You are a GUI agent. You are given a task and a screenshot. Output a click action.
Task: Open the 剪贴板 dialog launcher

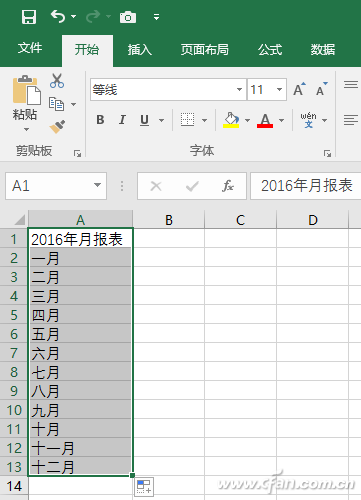pyautogui.click(x=77, y=153)
